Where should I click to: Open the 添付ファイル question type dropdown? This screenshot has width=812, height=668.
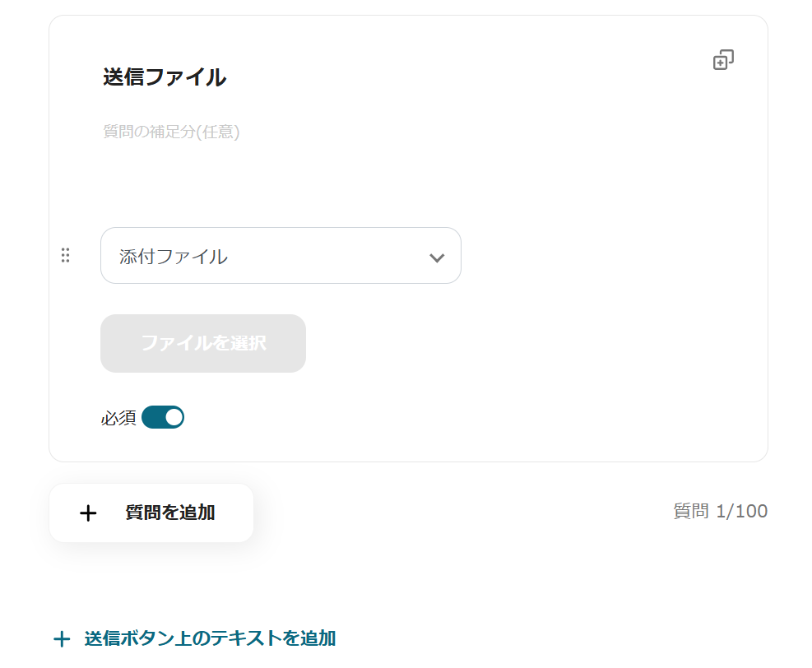coord(281,256)
